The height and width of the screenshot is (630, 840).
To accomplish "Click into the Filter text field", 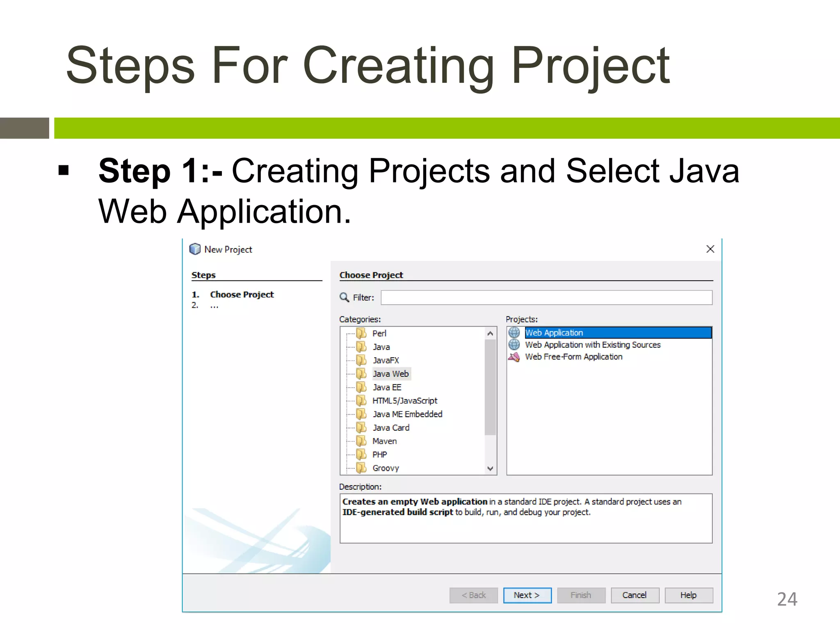I will click(546, 297).
